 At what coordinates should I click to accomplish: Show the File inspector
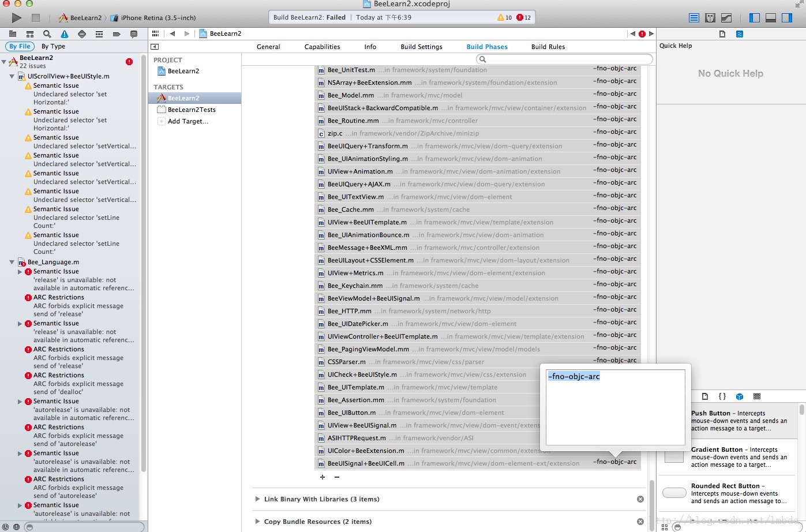[722, 34]
